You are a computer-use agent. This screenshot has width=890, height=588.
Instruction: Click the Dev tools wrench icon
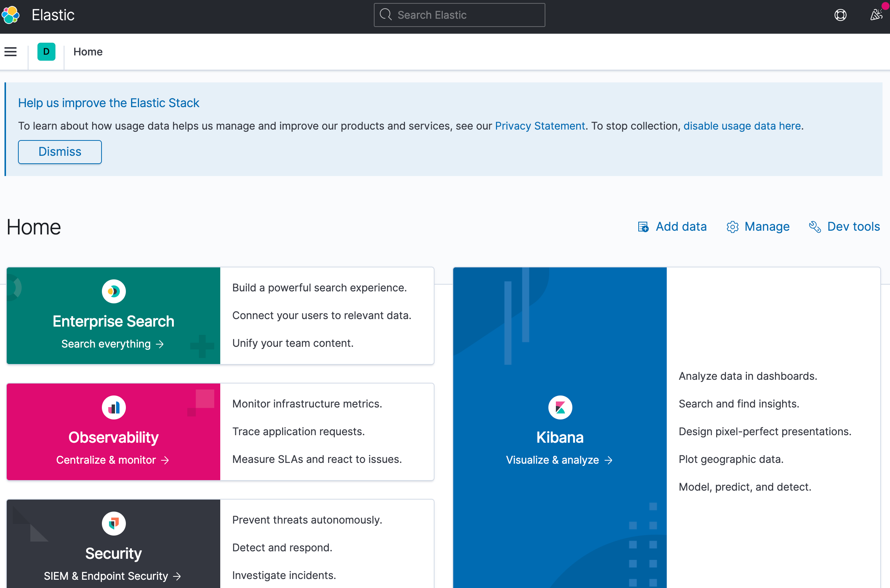pyautogui.click(x=815, y=227)
